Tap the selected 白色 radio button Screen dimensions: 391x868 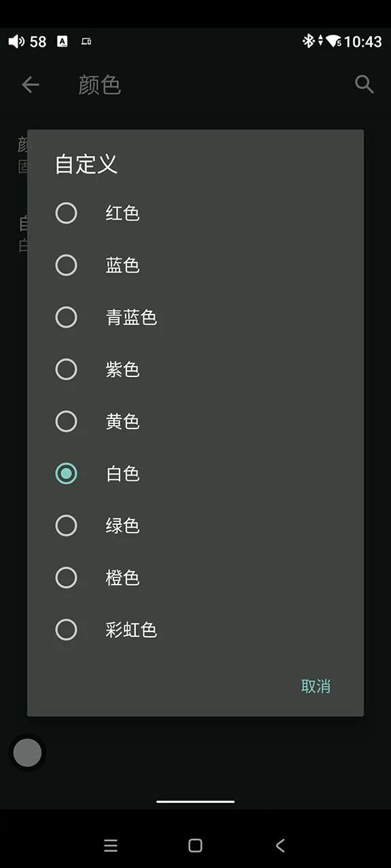(67, 474)
